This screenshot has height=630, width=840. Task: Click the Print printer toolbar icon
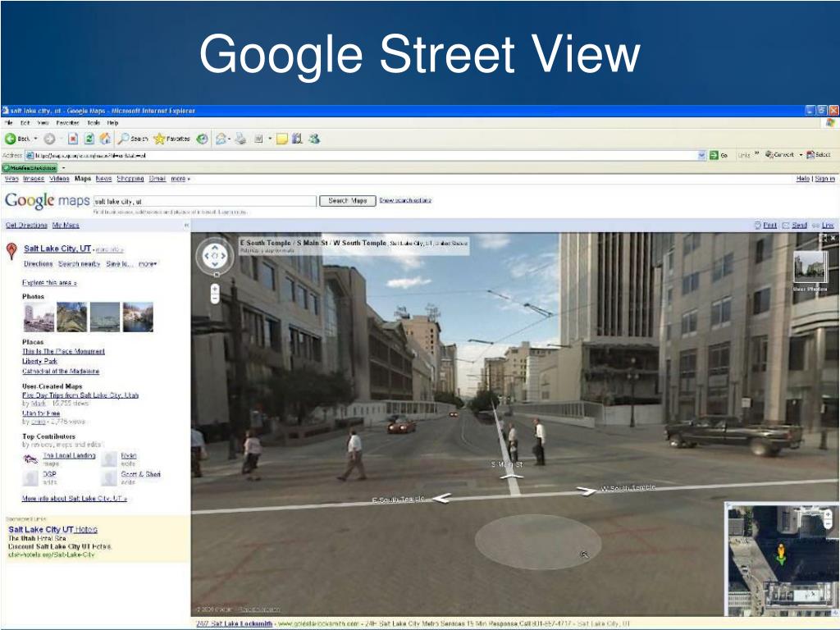click(x=240, y=139)
